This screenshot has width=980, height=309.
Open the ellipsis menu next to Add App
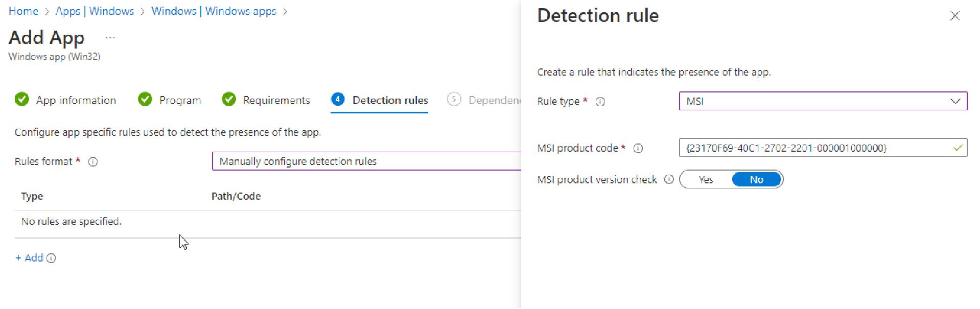coord(110,38)
